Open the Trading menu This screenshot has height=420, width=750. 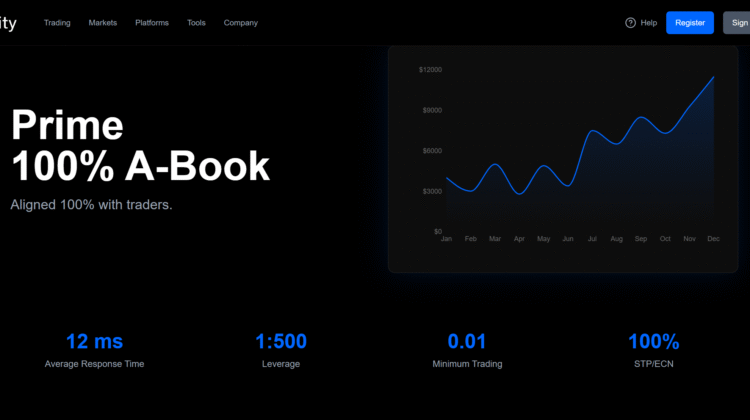[57, 23]
